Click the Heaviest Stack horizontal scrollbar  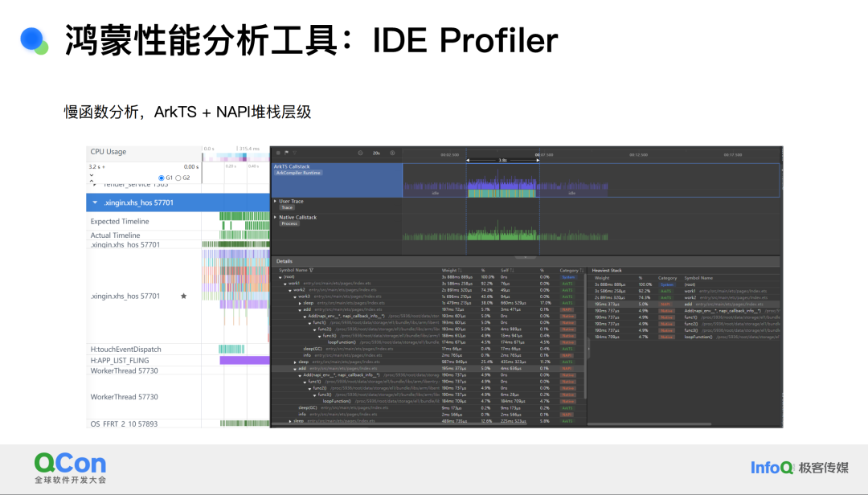click(x=649, y=424)
